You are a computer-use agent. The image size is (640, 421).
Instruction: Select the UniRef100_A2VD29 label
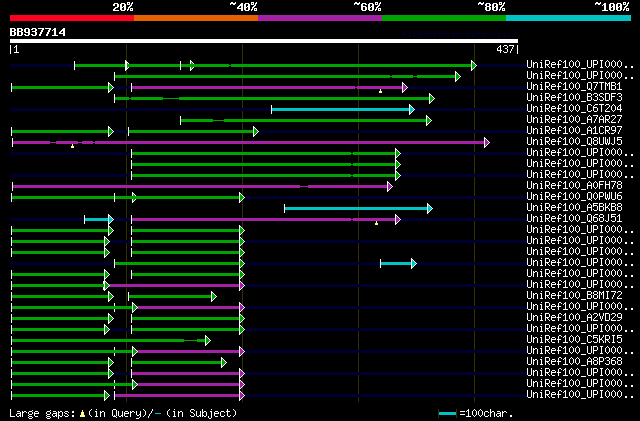tap(574, 318)
